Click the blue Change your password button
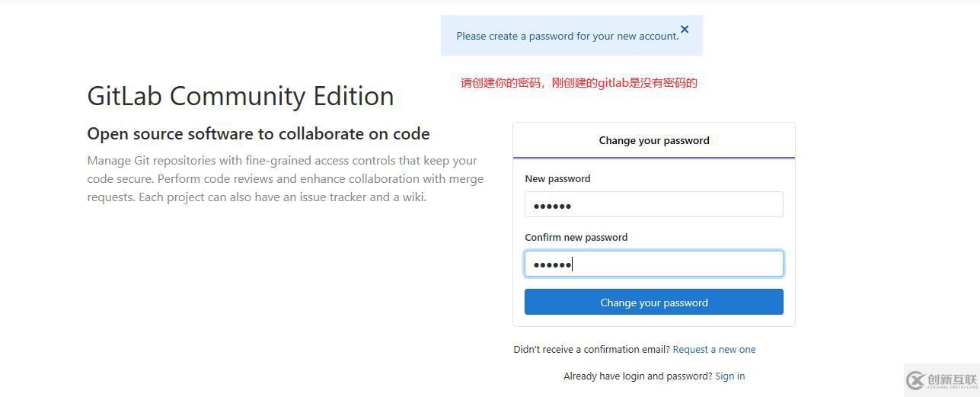Viewport: 980px width, 397px height. point(653,302)
